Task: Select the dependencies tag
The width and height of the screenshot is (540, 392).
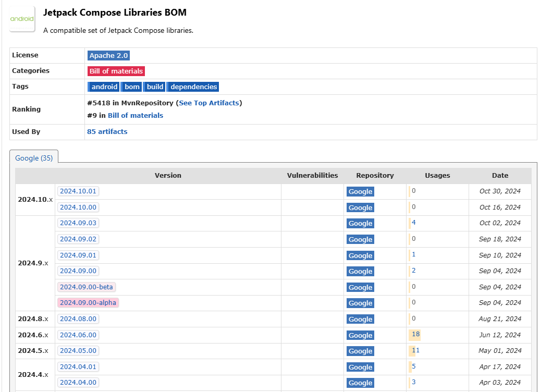Action: pos(193,87)
